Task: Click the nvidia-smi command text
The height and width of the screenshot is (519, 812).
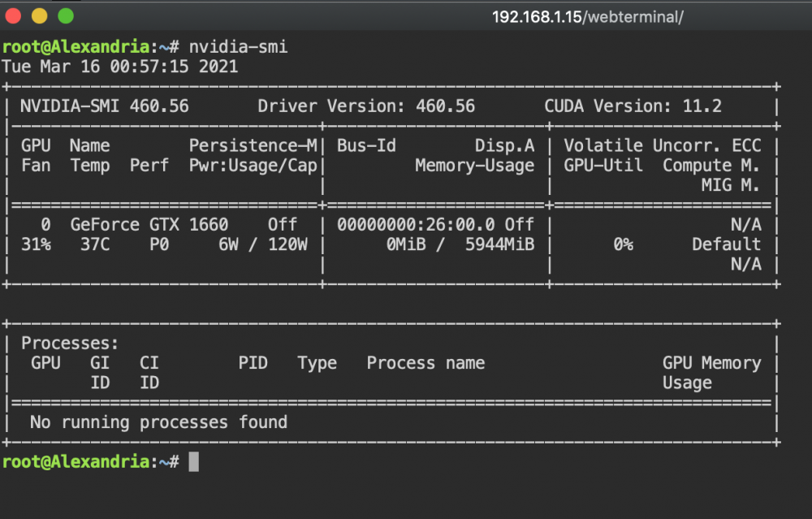Action: [238, 47]
